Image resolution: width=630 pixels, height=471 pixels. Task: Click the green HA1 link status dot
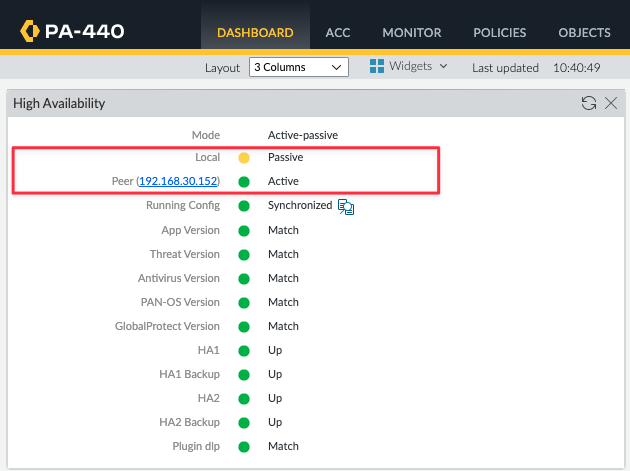pos(244,351)
